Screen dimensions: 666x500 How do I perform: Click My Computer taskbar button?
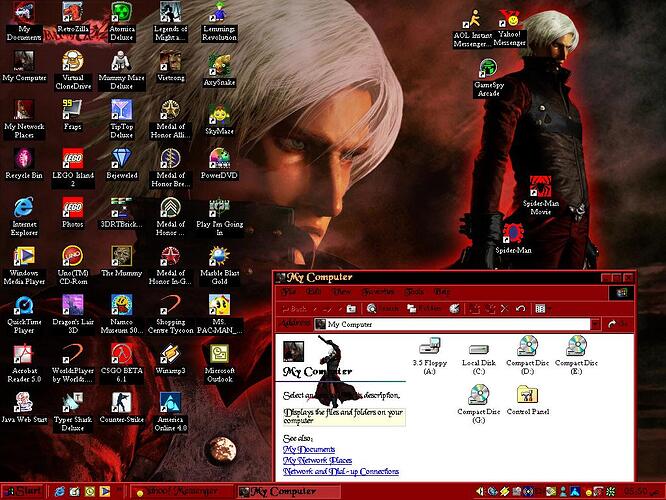(287, 492)
